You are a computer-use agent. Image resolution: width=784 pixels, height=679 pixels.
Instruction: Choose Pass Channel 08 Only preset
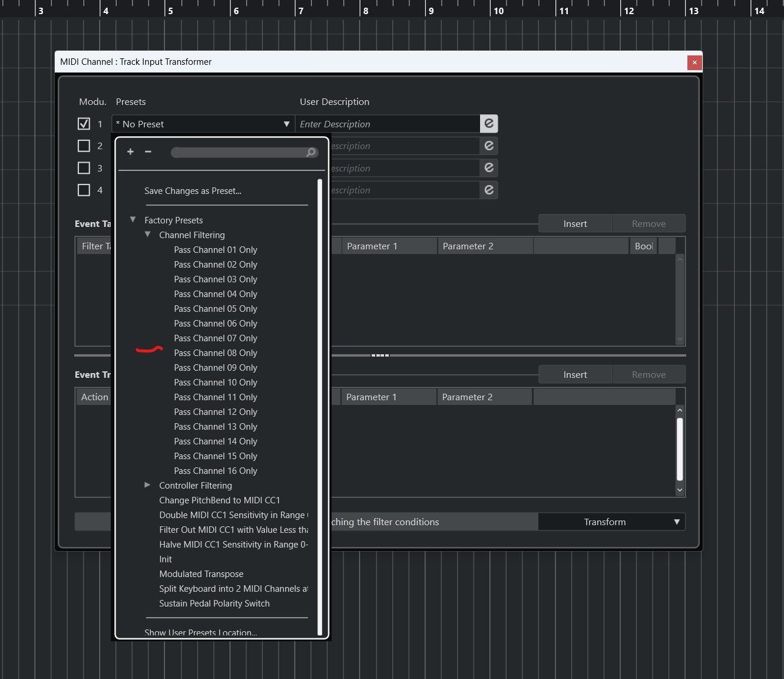click(216, 353)
